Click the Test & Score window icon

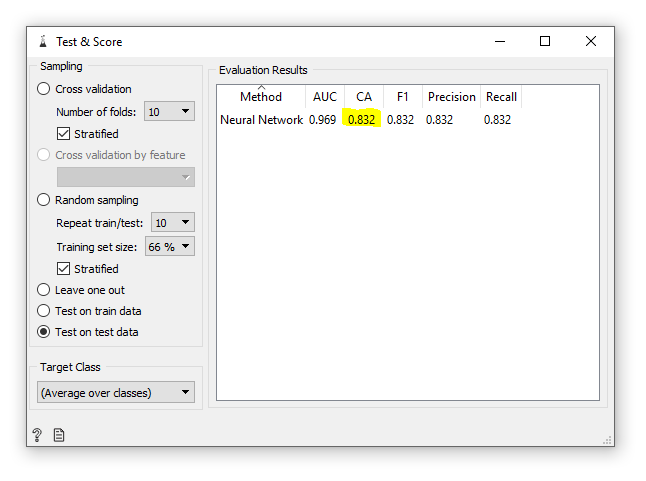pyautogui.click(x=42, y=42)
